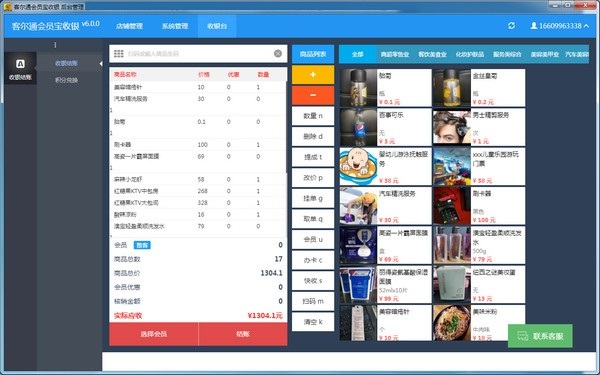Select the cart row priced 10

pos(198,87)
